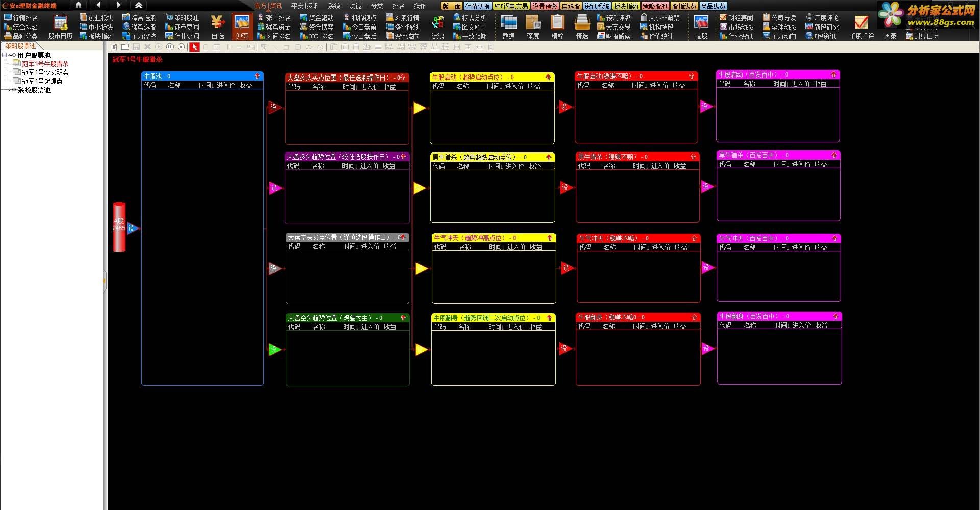Click the green 设 arrow before 大盘空头趋势位置 pool
Screen dimensions: 980x510
(x=275, y=349)
